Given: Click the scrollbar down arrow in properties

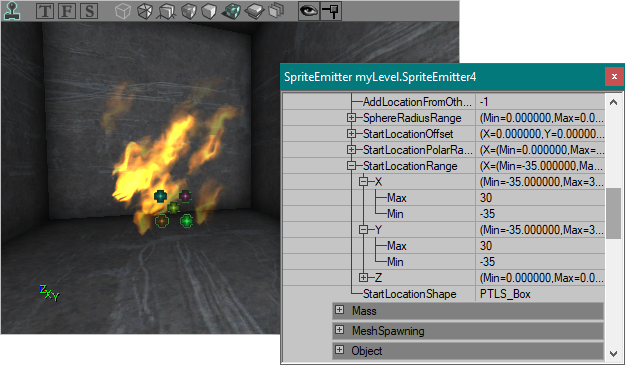Looking at the screenshot, I should [613, 353].
